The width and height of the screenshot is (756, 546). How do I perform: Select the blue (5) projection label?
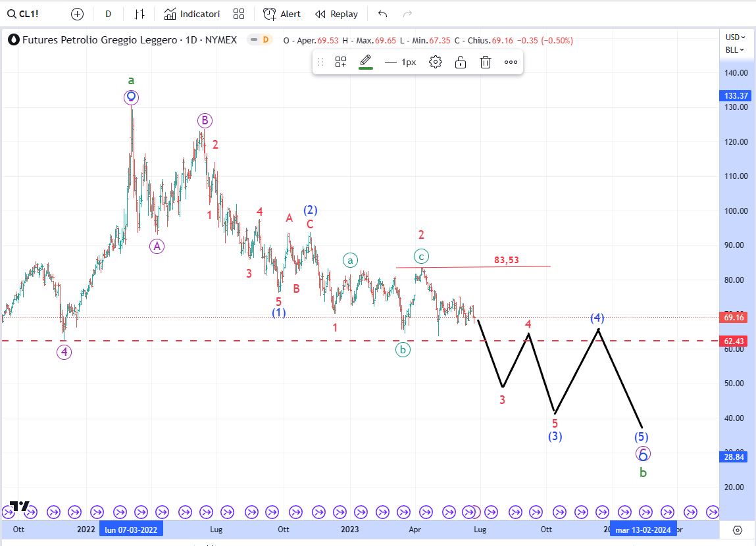642,437
